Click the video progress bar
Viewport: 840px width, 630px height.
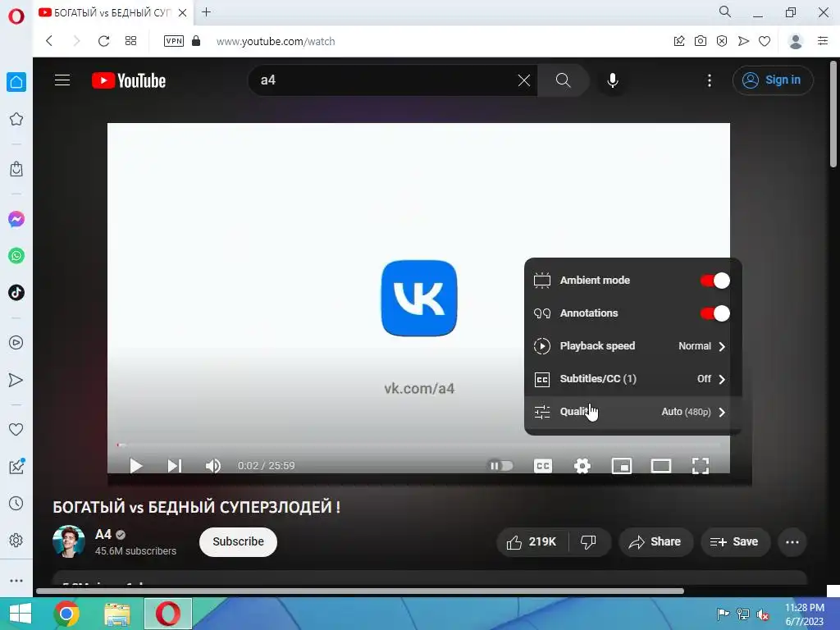pyautogui.click(x=418, y=445)
